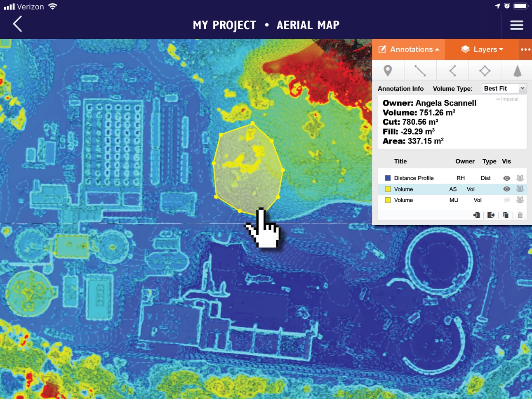The width and height of the screenshot is (532, 399).
Task: Select the angled polyline tool
Action: pyautogui.click(x=452, y=71)
